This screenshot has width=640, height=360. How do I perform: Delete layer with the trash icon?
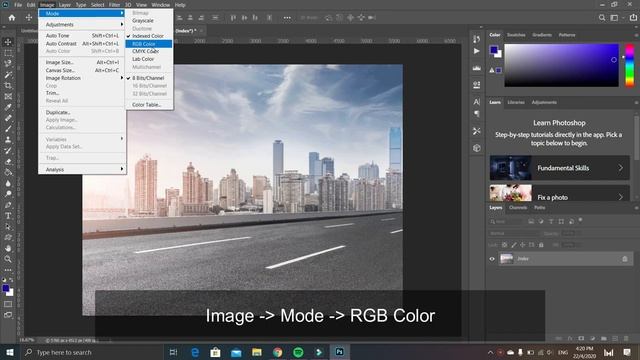[x=626, y=339]
